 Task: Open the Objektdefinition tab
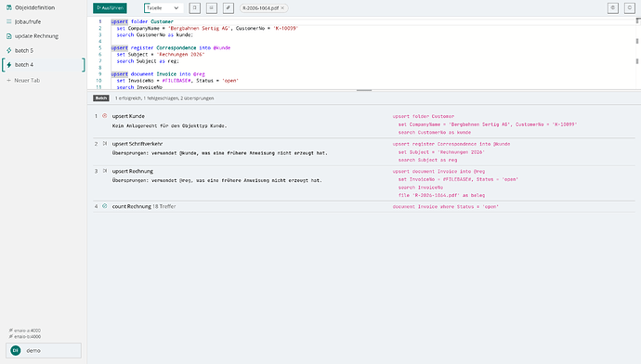tap(44, 7)
